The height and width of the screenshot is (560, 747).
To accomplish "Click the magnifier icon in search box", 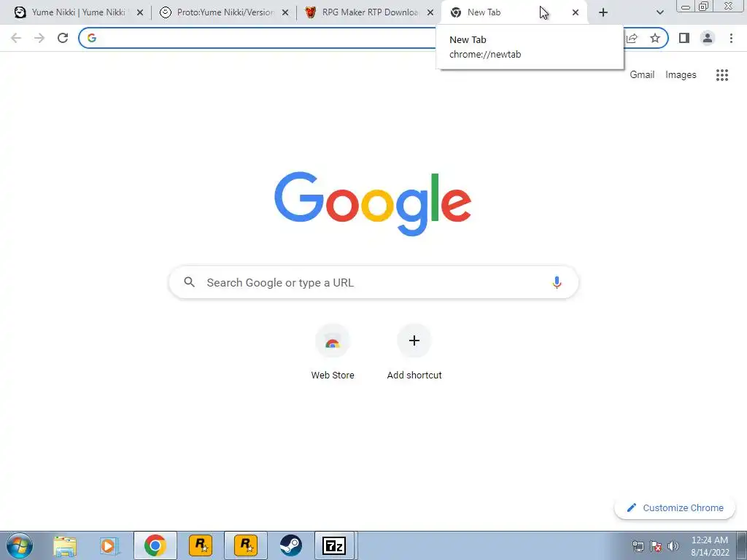I will pyautogui.click(x=189, y=282).
